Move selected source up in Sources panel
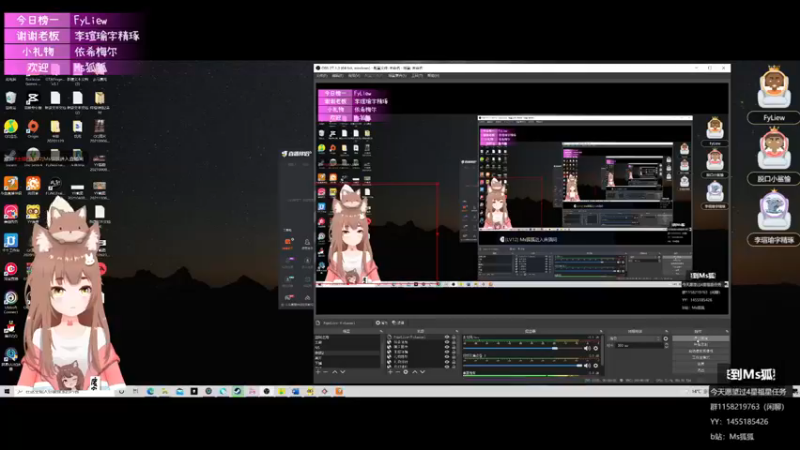 click(x=415, y=371)
